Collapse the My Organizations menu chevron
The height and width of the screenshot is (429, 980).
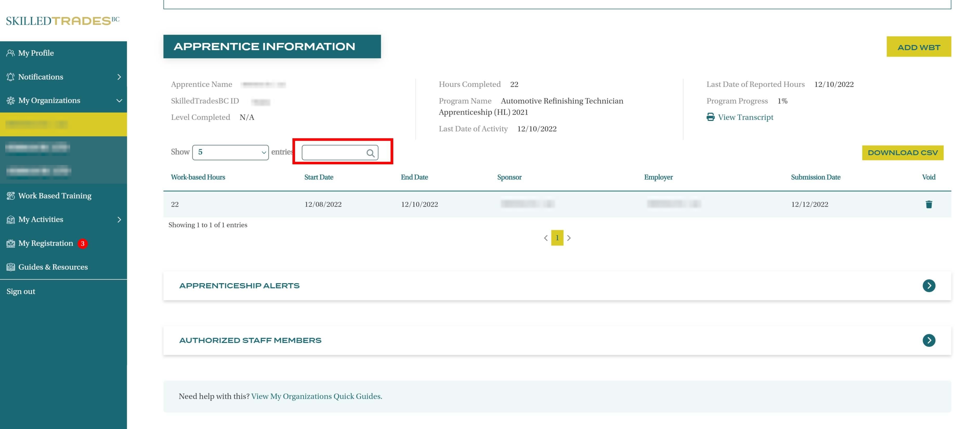pyautogui.click(x=119, y=101)
